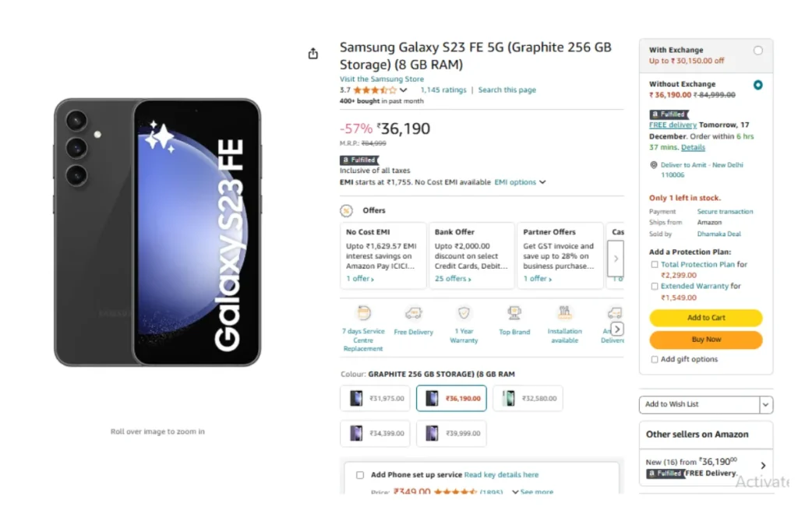Choose the ₹32,580.00 mint colour variant
This screenshot has height=532, width=798.
528,398
